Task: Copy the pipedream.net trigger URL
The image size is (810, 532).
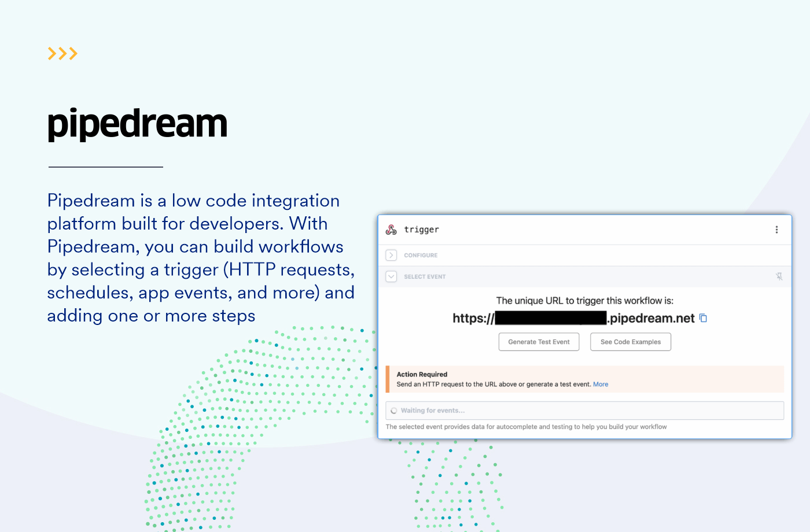Action: [x=704, y=318]
